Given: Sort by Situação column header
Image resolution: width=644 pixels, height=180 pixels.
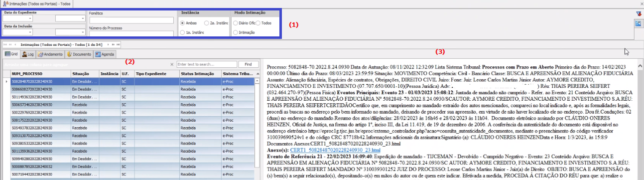Looking at the screenshot, I should (x=85, y=73).
